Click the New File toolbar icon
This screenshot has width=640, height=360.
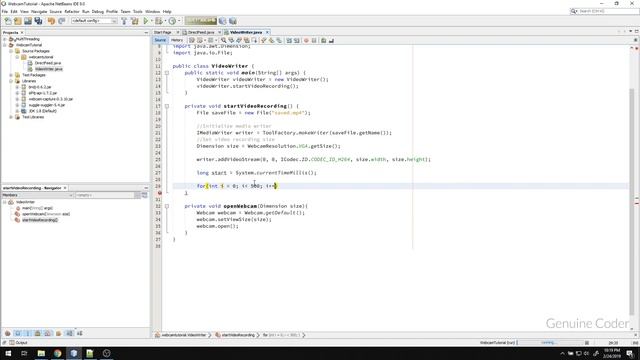pyautogui.click(x=8, y=21)
